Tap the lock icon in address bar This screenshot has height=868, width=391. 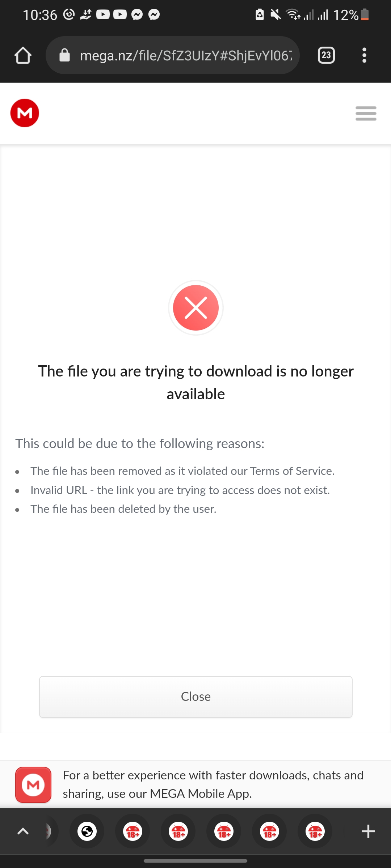tap(64, 55)
